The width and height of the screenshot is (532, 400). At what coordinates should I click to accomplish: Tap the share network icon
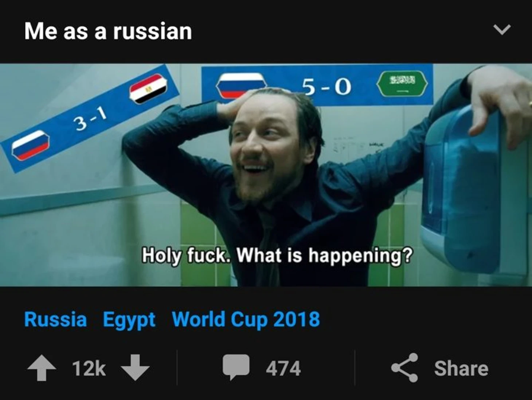pyautogui.click(x=404, y=368)
